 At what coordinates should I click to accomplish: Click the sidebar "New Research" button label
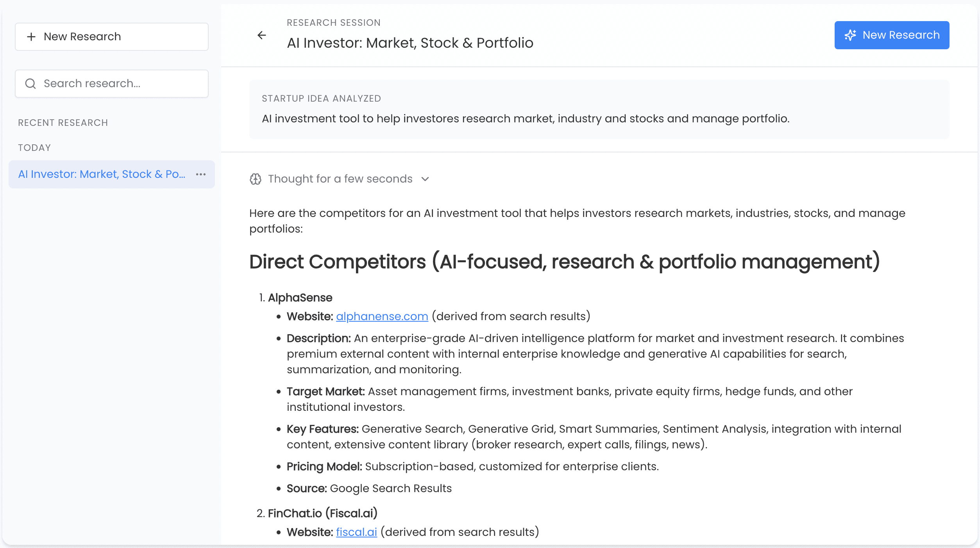point(82,37)
